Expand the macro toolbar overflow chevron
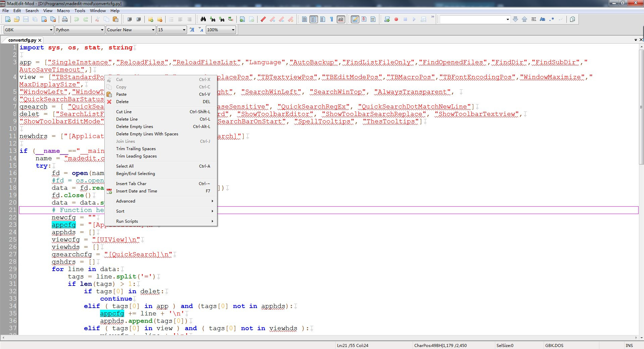Image resolution: width=644 pixels, height=349 pixels. click(x=432, y=17)
